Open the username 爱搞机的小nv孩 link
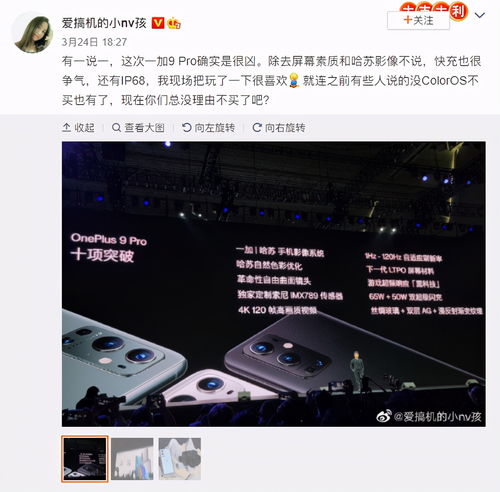The height and width of the screenshot is (492, 500). point(104,23)
